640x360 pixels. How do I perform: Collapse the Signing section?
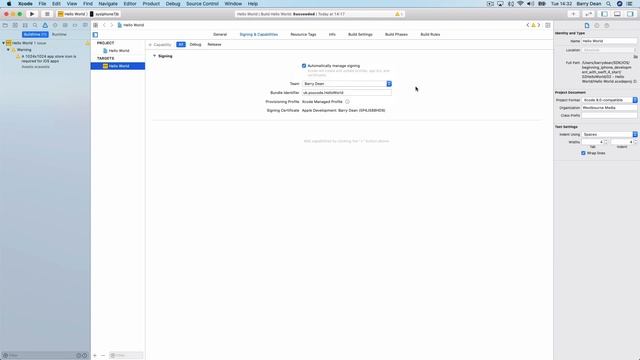point(154,56)
